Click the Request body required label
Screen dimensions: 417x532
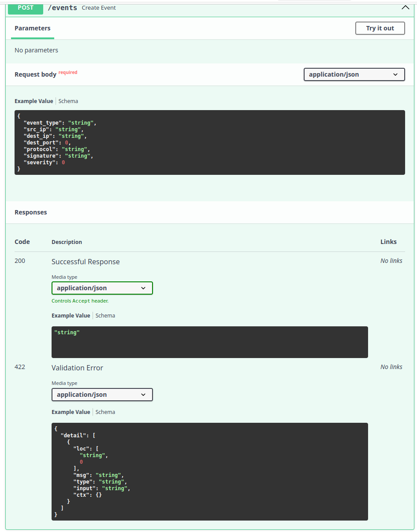point(46,74)
